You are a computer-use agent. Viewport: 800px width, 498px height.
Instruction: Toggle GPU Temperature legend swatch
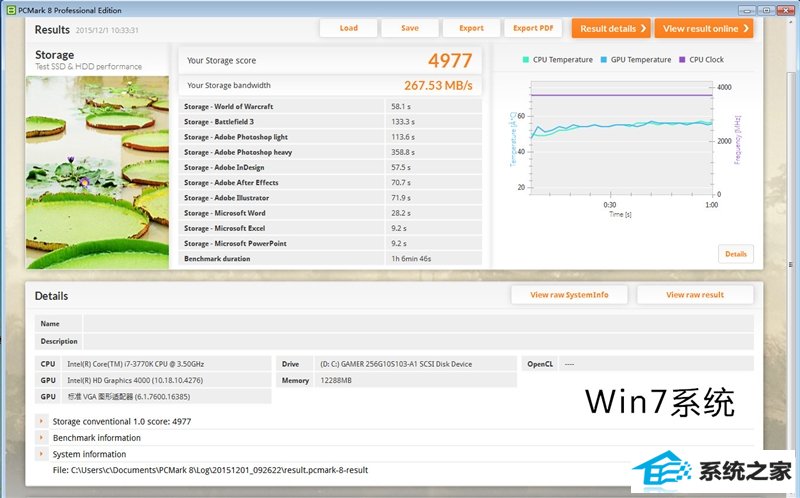pos(604,60)
